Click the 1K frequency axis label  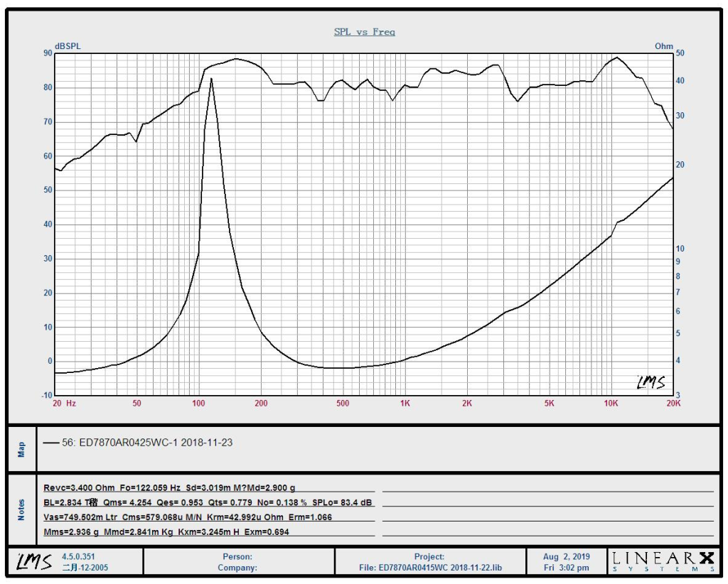coord(405,403)
